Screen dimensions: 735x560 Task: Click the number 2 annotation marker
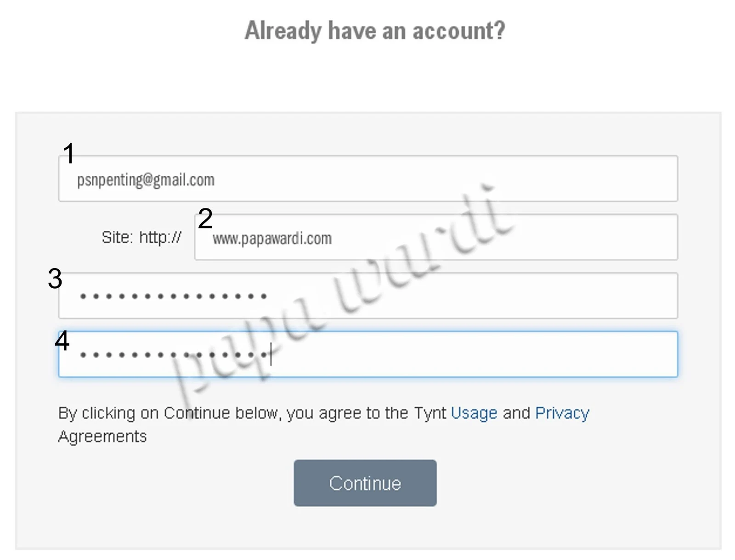[x=205, y=218]
